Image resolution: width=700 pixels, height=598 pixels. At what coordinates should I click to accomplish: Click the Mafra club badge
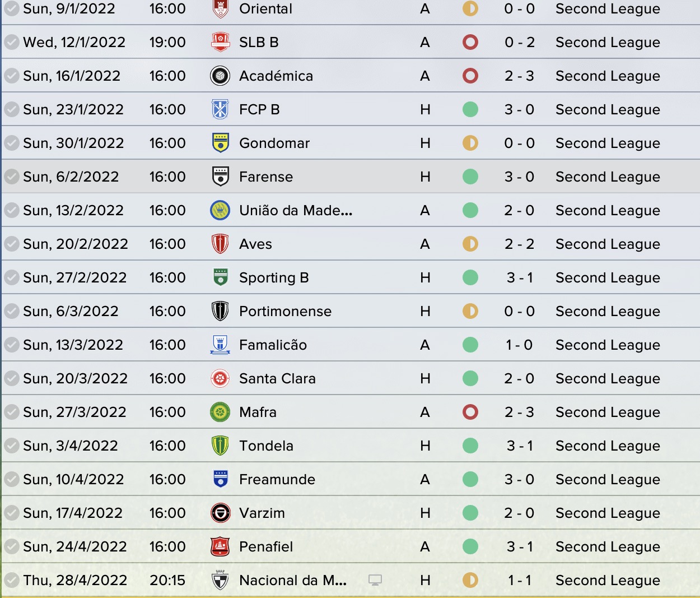coord(220,412)
